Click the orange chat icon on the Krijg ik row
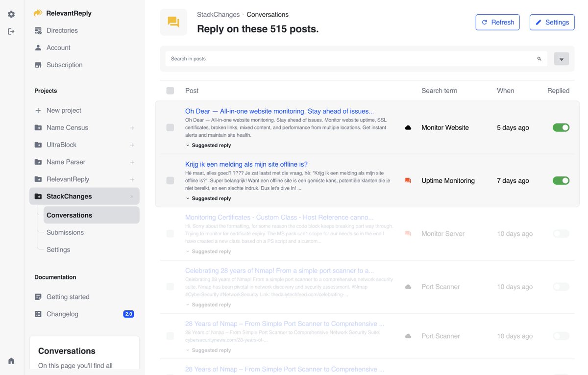588x375 pixels. [408, 181]
